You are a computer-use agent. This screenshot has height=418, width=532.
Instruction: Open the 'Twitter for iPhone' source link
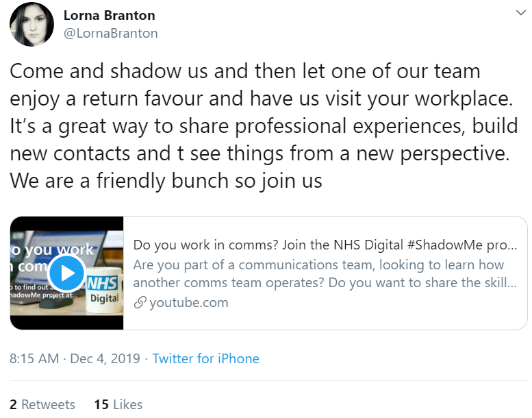pos(205,358)
